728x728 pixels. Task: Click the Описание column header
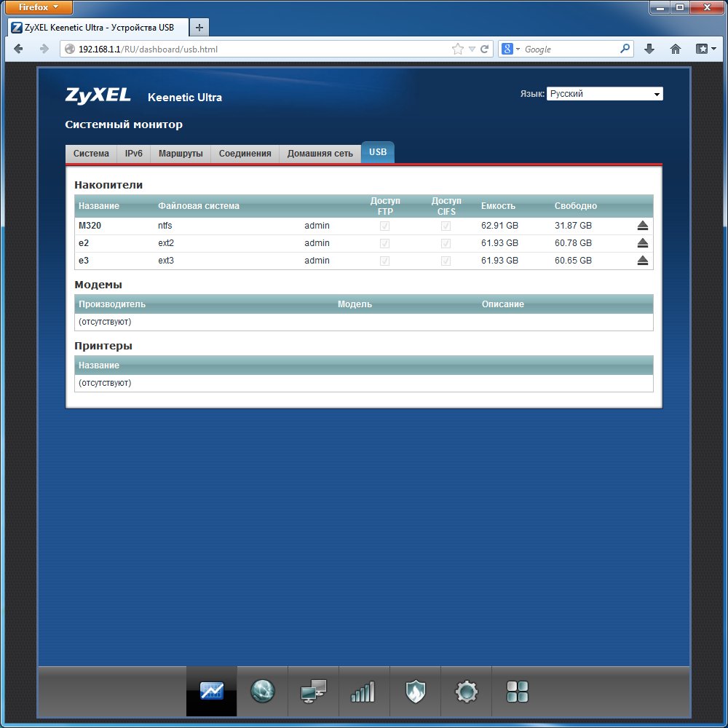click(503, 304)
